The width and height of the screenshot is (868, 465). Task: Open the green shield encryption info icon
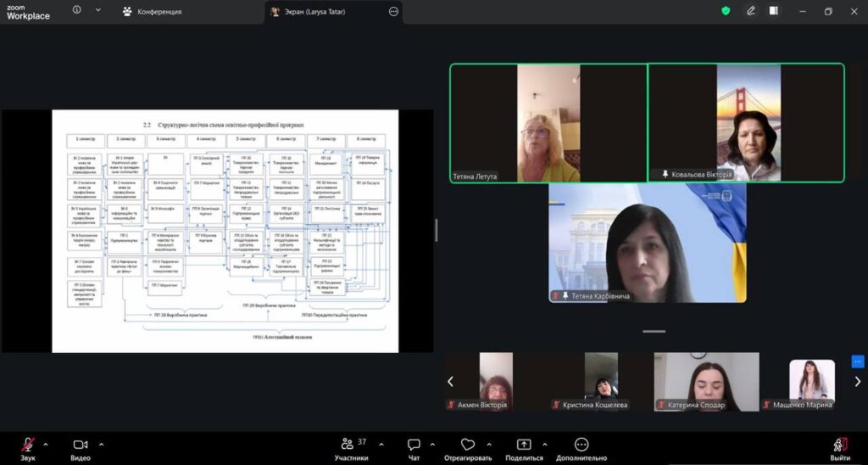[726, 11]
